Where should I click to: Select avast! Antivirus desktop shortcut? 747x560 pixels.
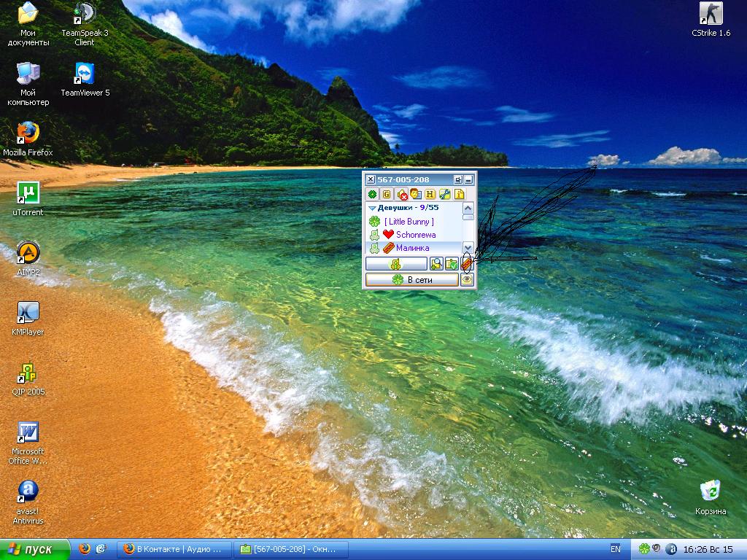click(28, 503)
